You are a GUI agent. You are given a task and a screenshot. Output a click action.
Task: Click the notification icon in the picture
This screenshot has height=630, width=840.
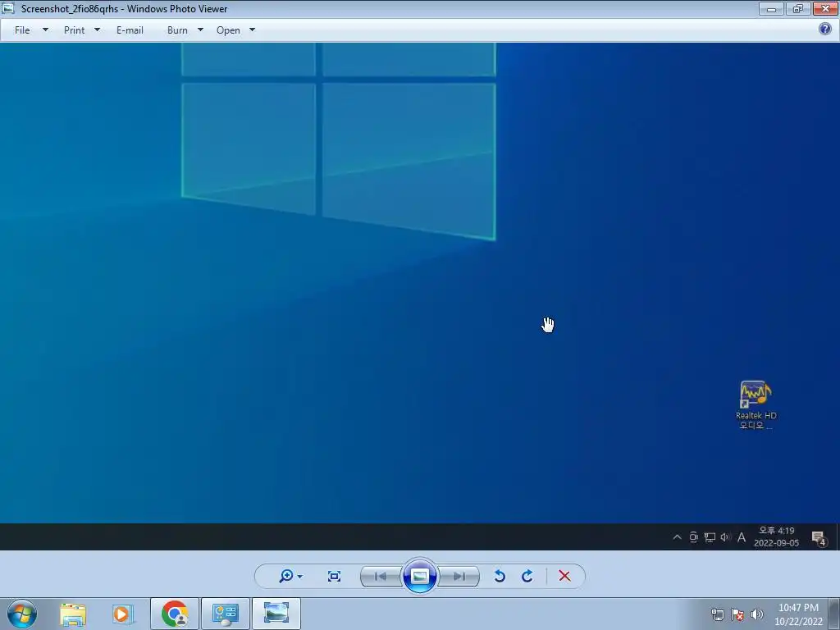[x=819, y=538]
